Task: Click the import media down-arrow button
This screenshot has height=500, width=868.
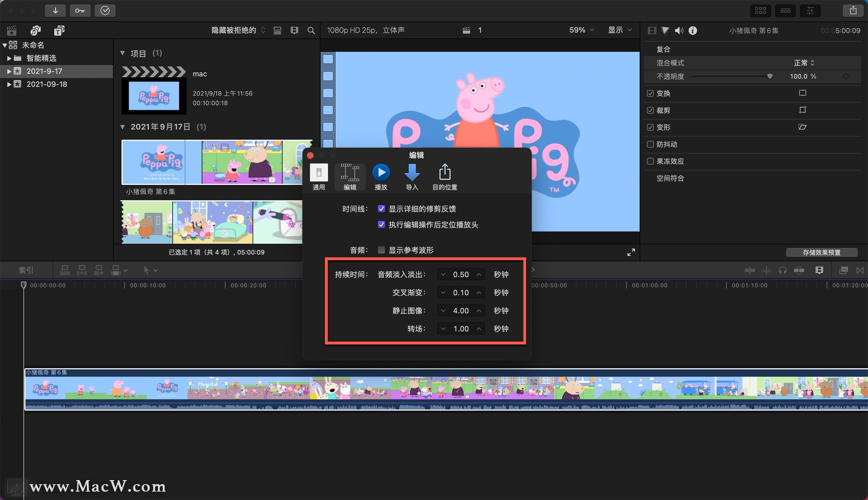Action: click(x=55, y=10)
